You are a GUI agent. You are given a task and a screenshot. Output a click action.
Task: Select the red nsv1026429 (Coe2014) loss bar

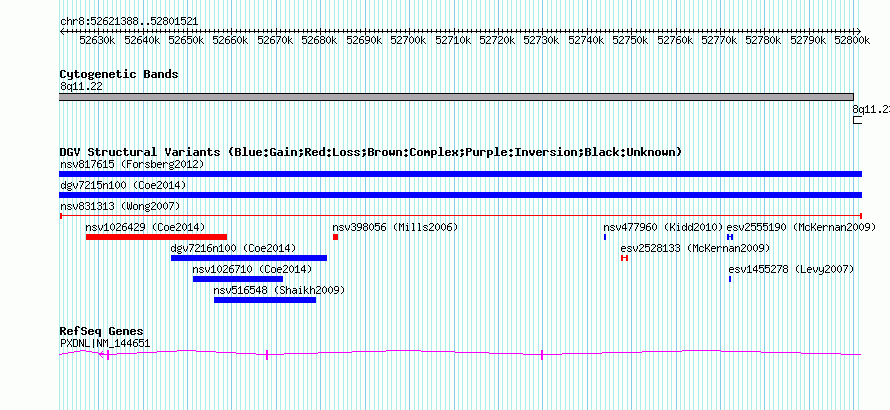point(156,237)
